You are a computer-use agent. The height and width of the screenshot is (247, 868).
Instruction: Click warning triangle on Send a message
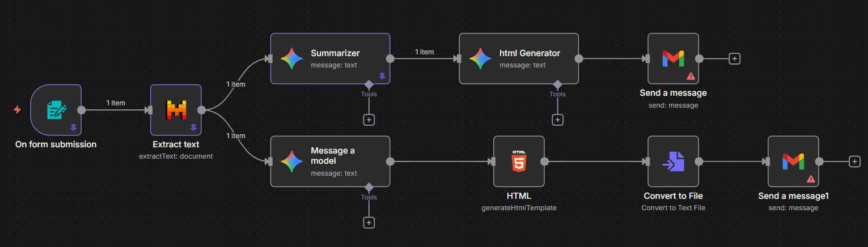(691, 75)
